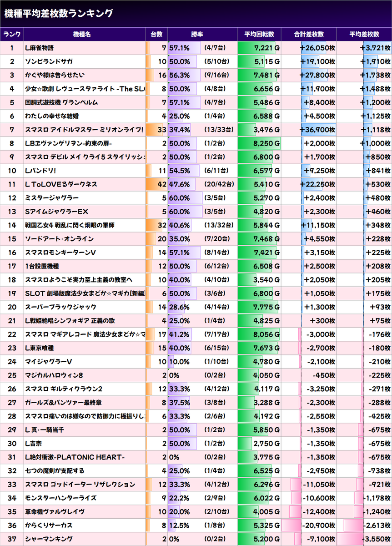Click average difference value +3,721枚

pyautogui.click(x=375, y=48)
